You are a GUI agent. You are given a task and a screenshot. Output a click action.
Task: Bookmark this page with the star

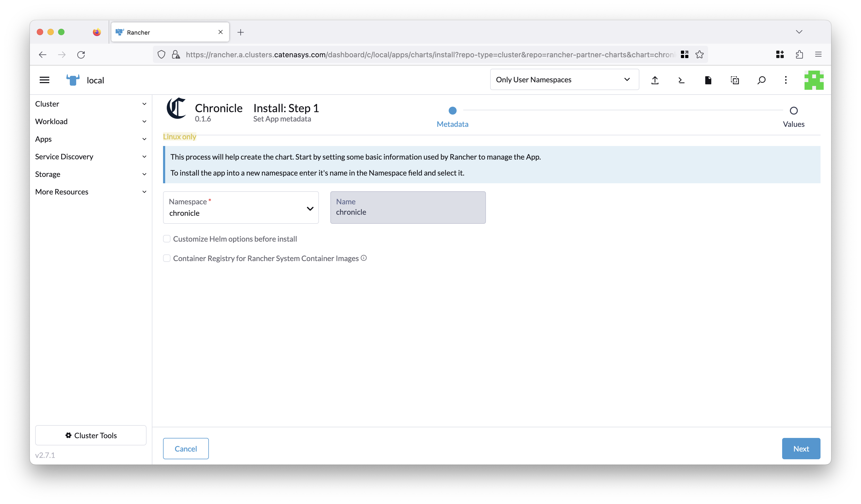pos(699,54)
